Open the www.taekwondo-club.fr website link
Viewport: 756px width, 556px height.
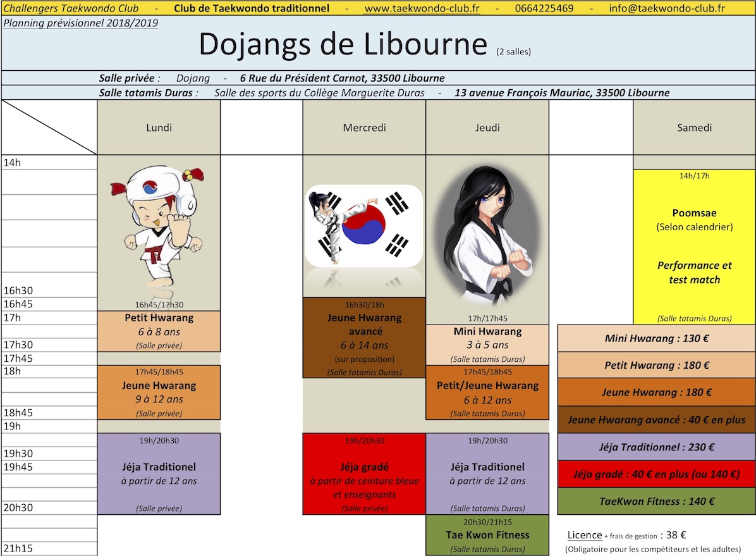422,8
